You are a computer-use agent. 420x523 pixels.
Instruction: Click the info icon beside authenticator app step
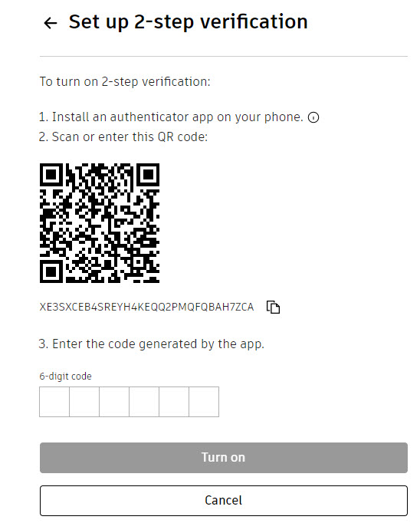(x=313, y=117)
